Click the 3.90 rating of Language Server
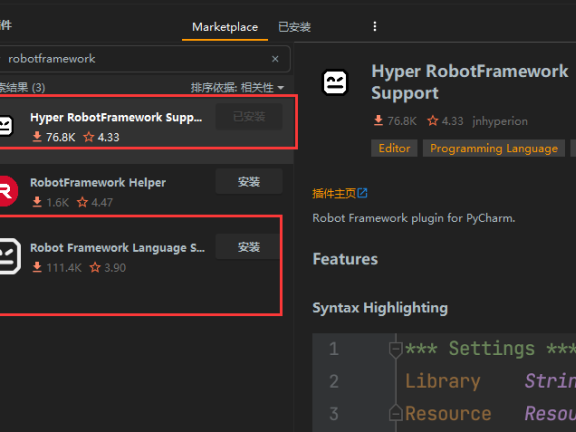 [108, 267]
